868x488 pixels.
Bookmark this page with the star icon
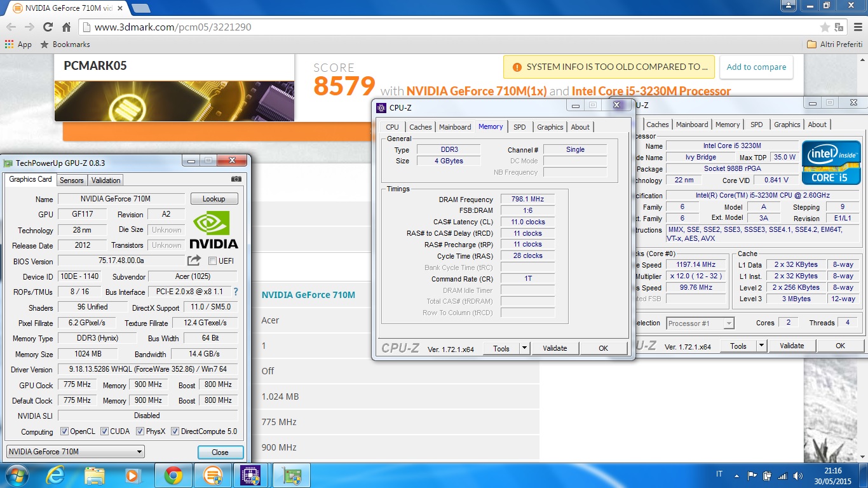(825, 27)
